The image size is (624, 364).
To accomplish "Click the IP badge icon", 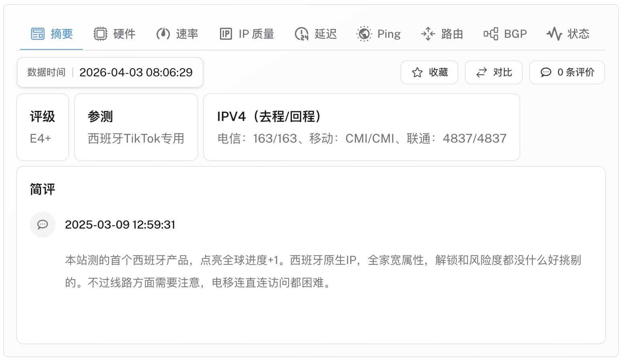I will (226, 34).
